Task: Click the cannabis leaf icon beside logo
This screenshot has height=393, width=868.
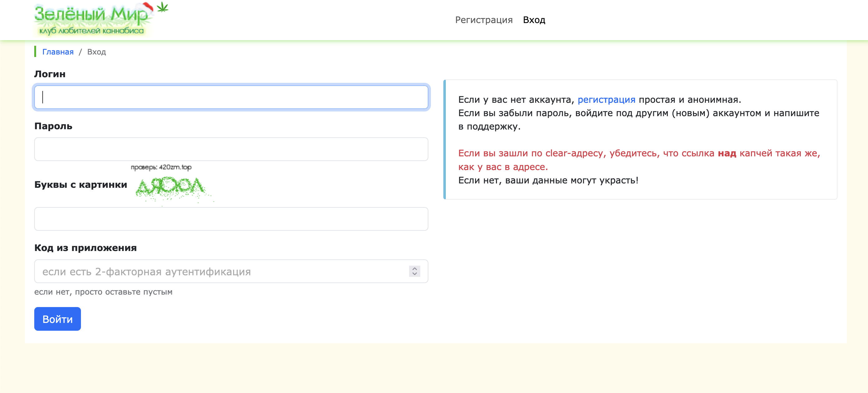Action: (163, 7)
